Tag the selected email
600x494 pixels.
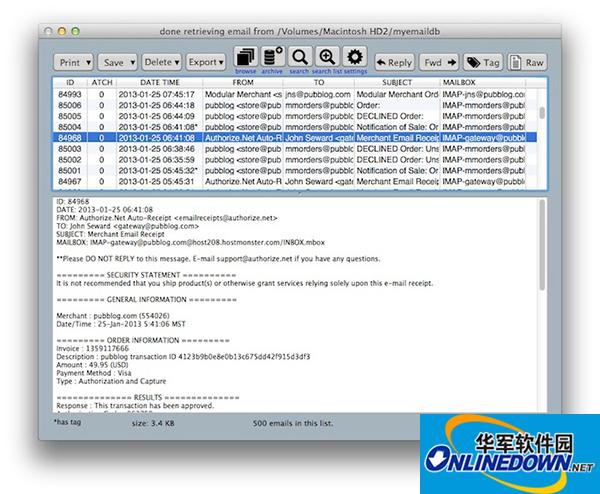tap(483, 62)
